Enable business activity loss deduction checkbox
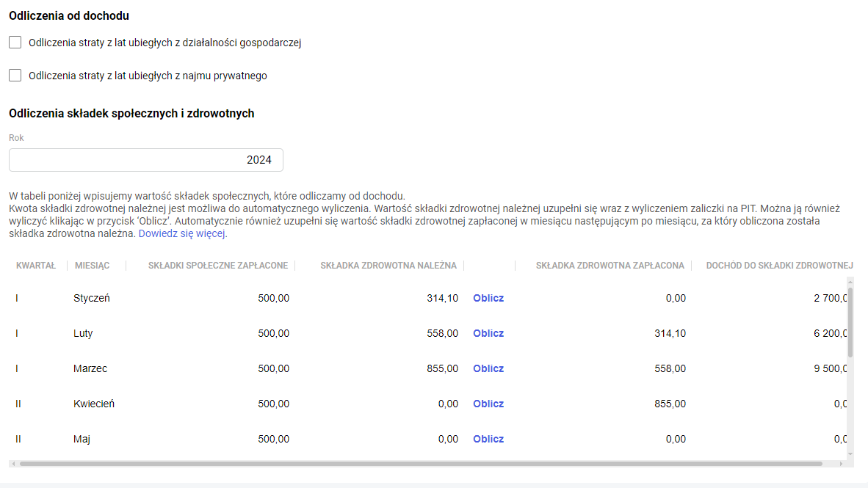868x488 pixels. (15, 43)
